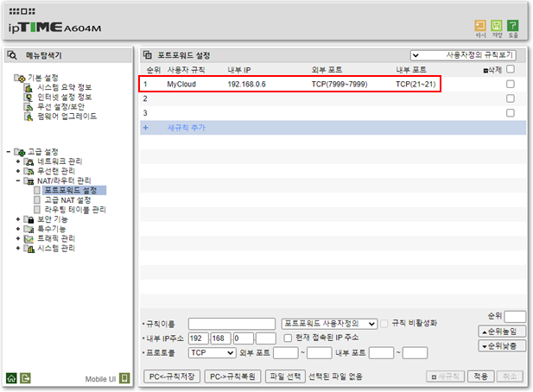The height and width of the screenshot is (392, 533).
Task: Click the 특수기능 folder icon
Action: [29, 230]
